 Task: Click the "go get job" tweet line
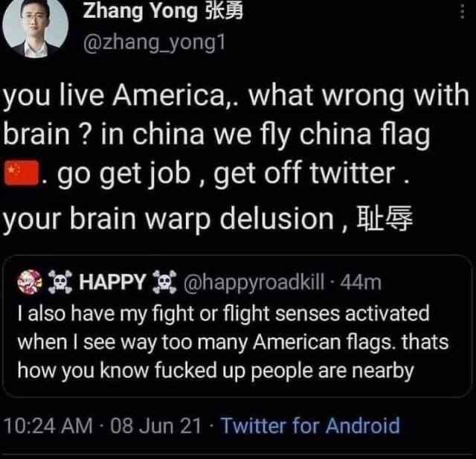(207, 173)
